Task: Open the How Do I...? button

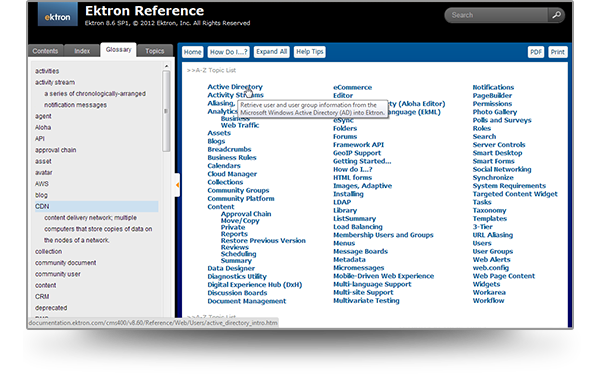Action: click(228, 52)
